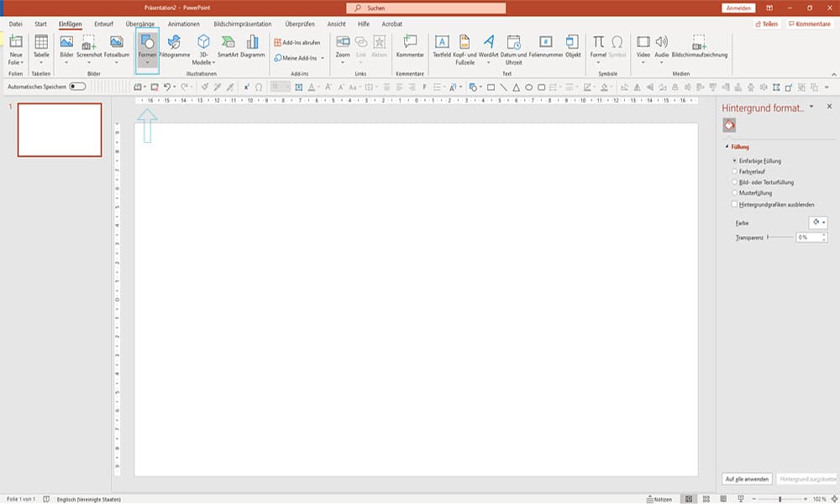Open the Datei menu

(x=15, y=24)
